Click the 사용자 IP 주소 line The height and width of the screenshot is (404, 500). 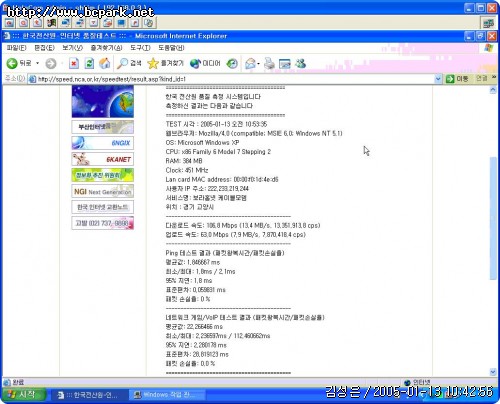pos(207,189)
